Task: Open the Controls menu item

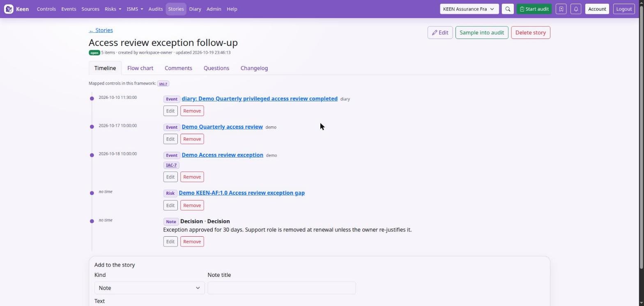Action: click(x=46, y=9)
